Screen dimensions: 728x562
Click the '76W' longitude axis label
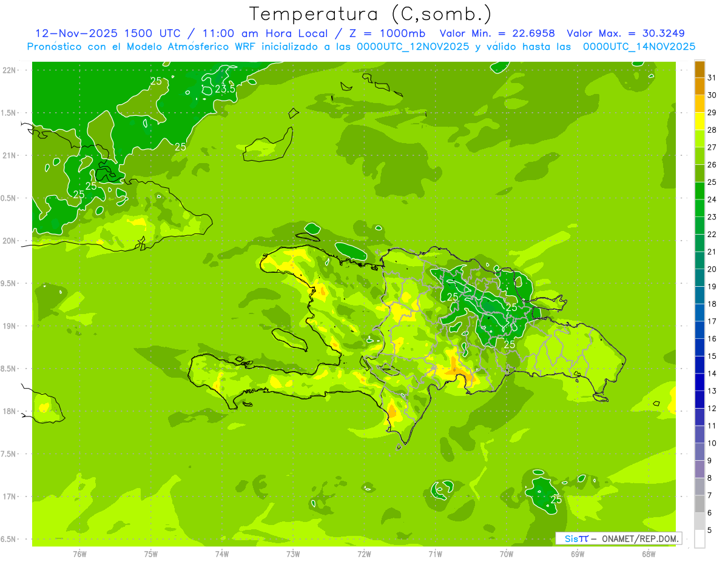point(79,554)
